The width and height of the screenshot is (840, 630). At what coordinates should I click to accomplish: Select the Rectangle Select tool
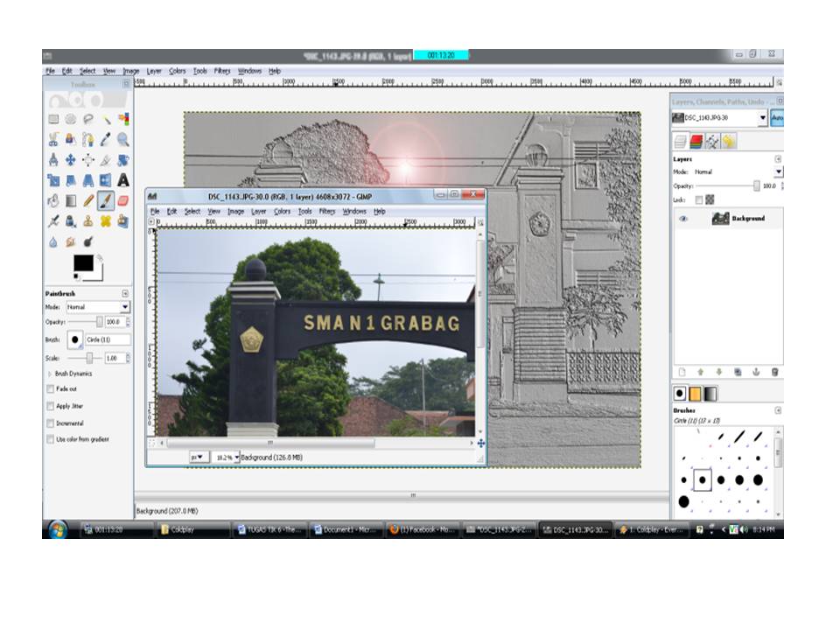click(53, 119)
